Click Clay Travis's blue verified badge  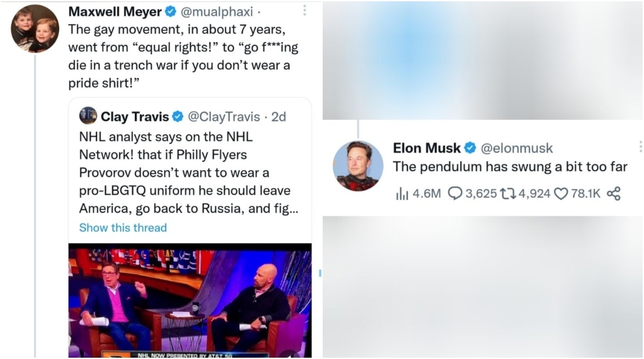(177, 117)
